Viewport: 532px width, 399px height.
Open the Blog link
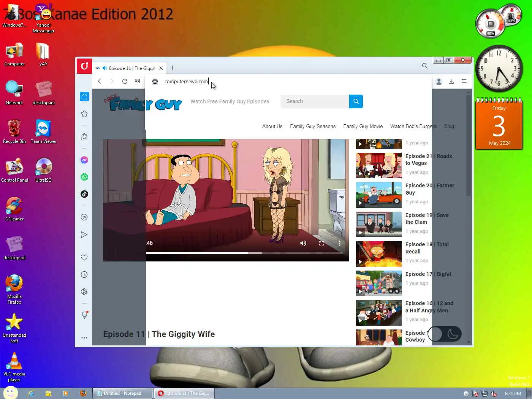(449, 126)
